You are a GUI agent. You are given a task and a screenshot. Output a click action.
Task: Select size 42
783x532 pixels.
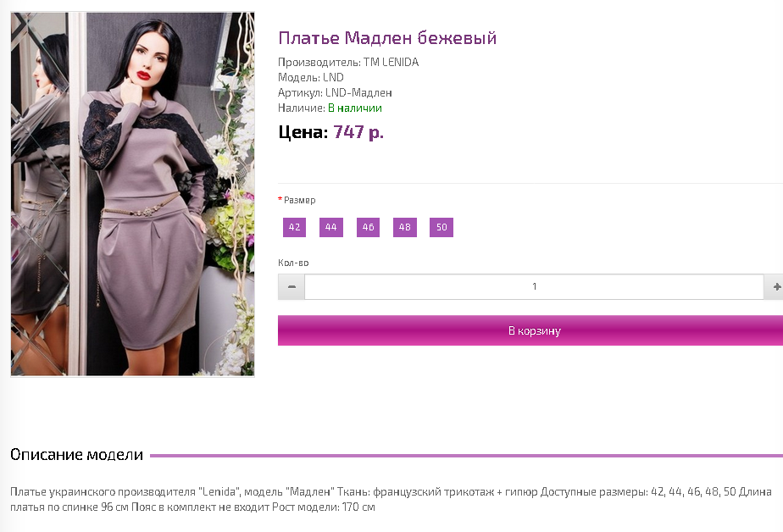point(294,227)
